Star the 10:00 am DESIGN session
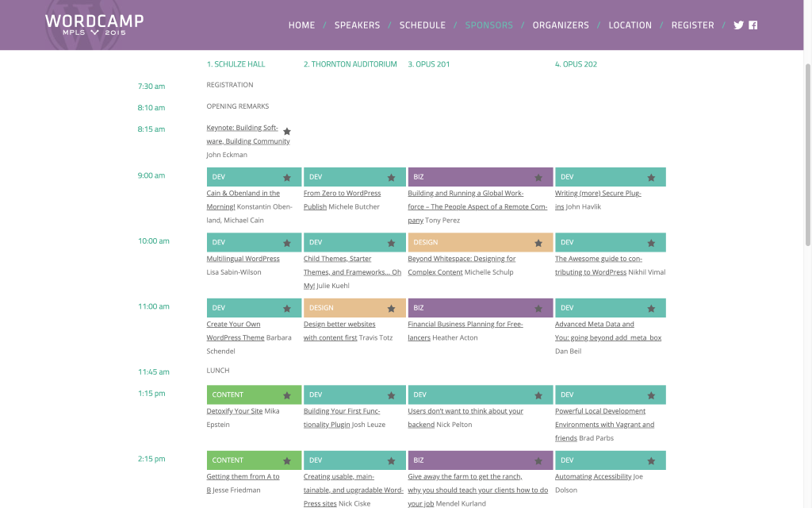 [x=538, y=243]
